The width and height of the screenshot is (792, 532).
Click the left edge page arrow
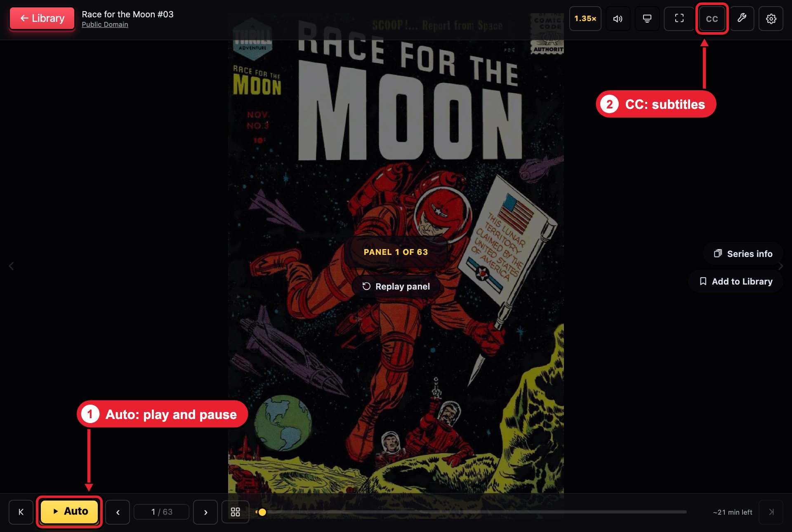(x=12, y=266)
